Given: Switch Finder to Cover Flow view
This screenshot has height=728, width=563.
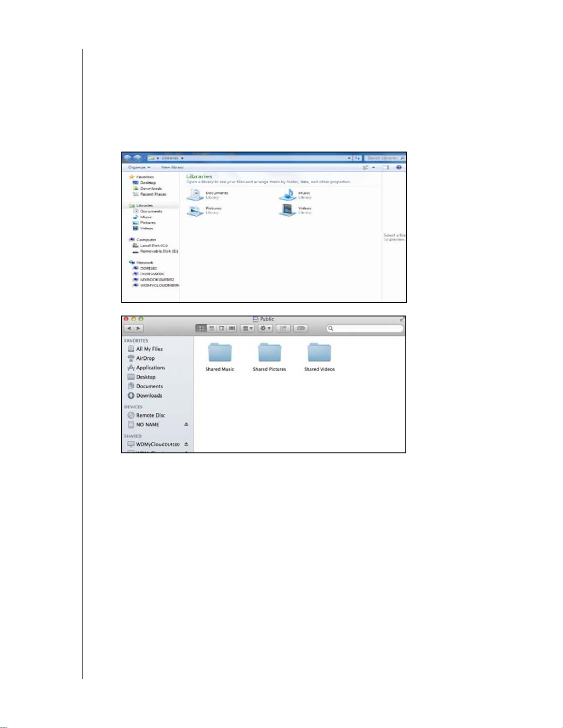Looking at the screenshot, I should point(232,328).
